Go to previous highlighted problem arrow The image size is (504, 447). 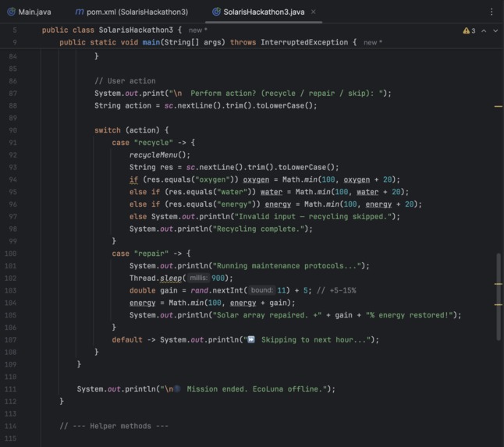[484, 31]
